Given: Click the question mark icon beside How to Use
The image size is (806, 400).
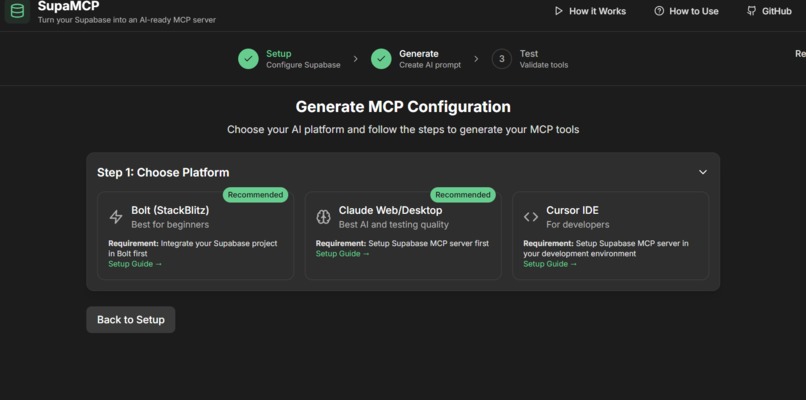Looking at the screenshot, I should pyautogui.click(x=659, y=11).
